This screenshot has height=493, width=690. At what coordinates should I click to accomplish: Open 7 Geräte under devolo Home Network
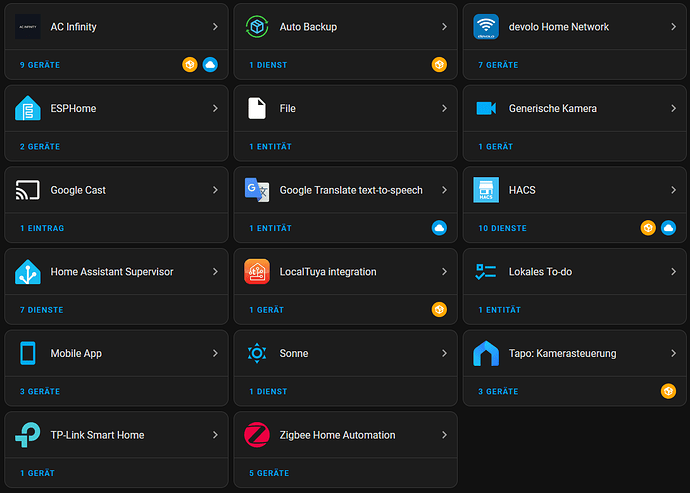tap(498, 65)
